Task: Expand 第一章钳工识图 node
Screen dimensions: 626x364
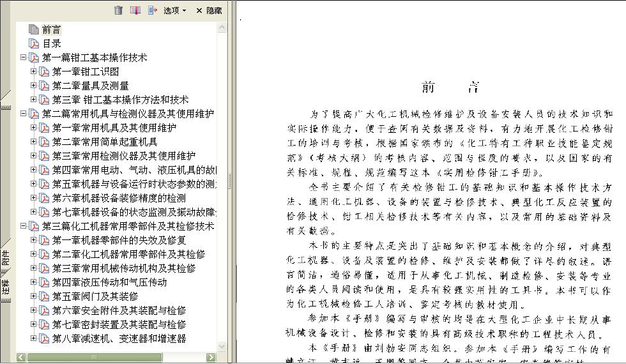Action: pyautogui.click(x=33, y=72)
